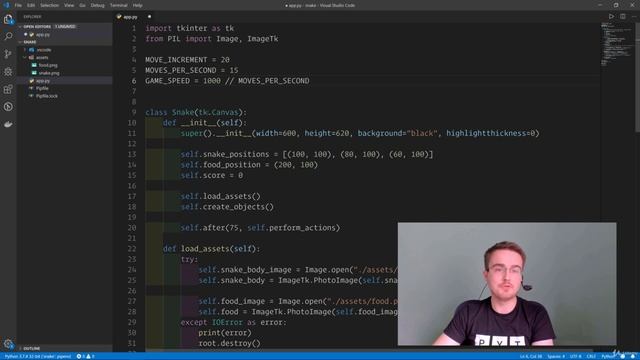Open the View menu

pos(69,5)
